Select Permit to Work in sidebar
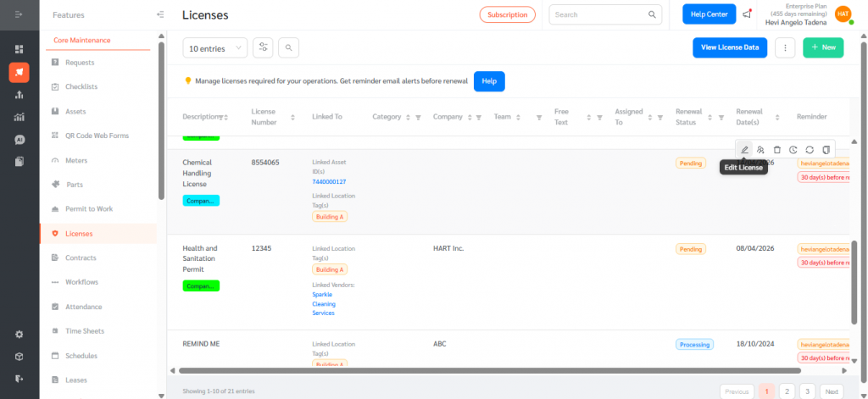868x399 pixels. click(89, 208)
